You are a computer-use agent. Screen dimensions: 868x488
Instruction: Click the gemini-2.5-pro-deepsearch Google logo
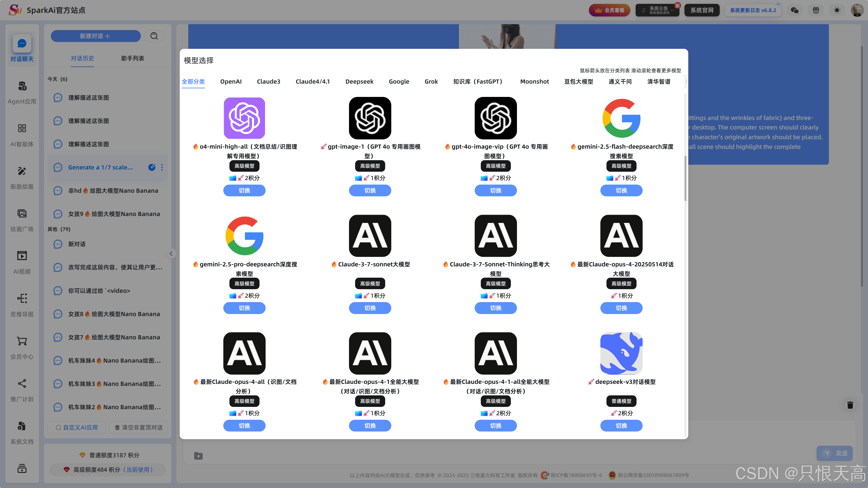tap(244, 236)
